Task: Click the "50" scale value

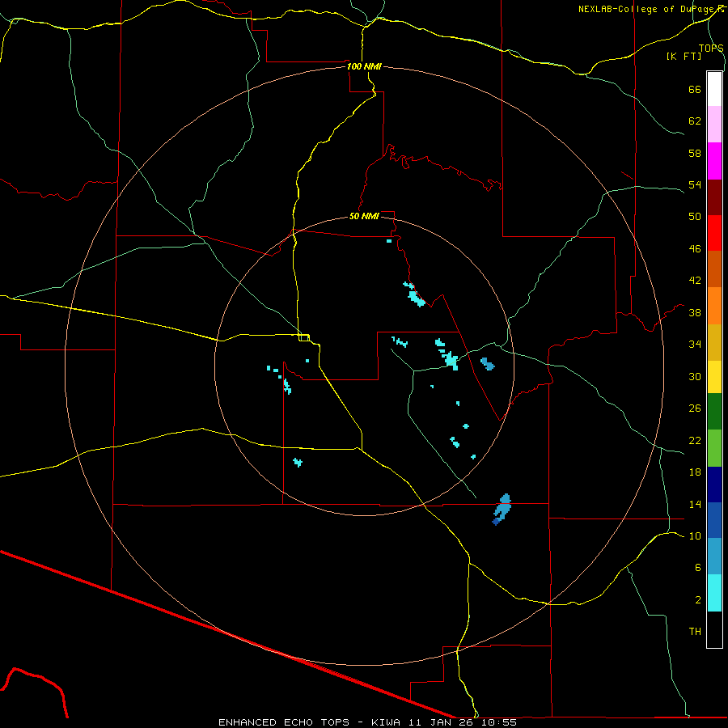Action: click(x=695, y=217)
